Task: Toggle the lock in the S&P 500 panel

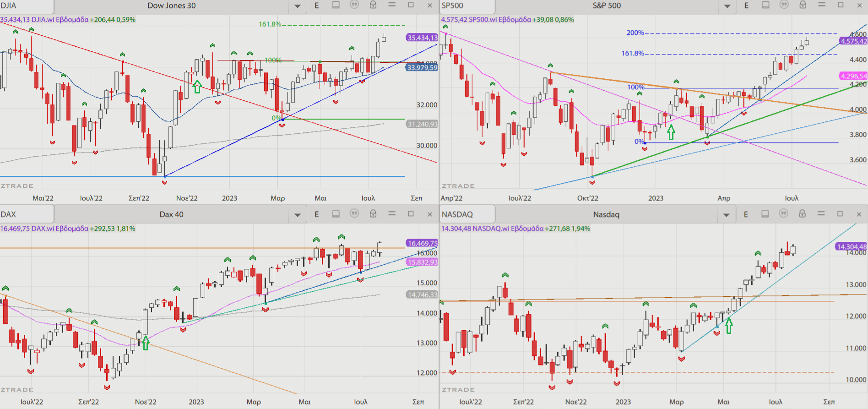Action: point(803,5)
